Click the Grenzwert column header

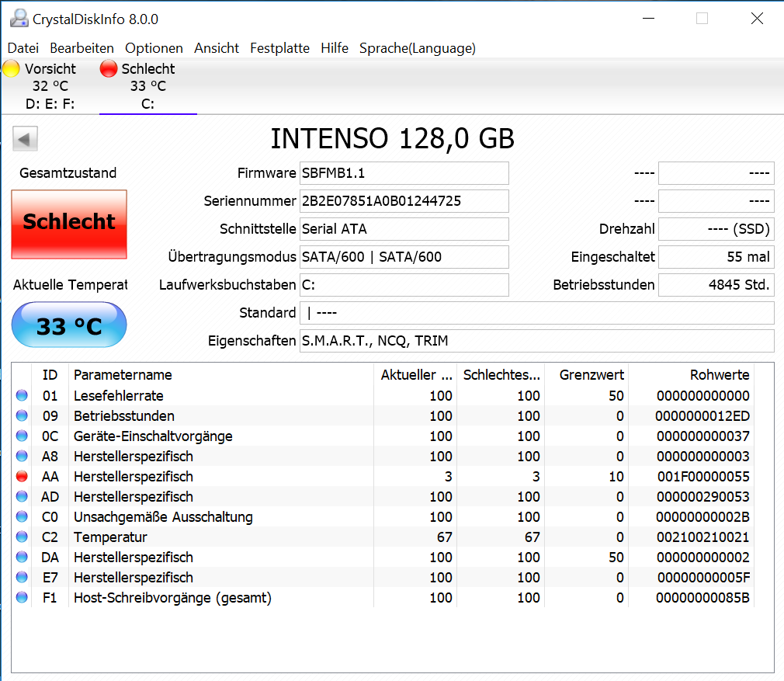587,374
